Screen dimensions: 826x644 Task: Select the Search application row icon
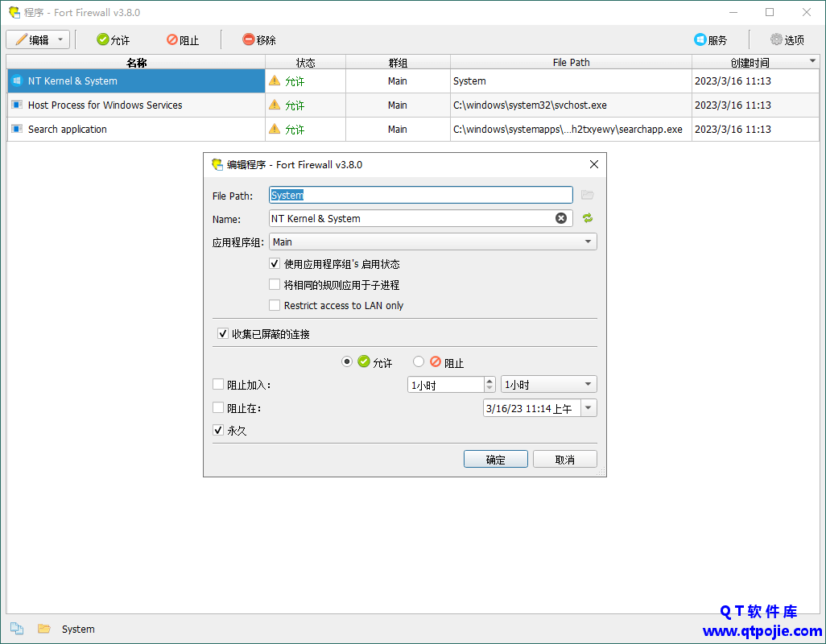point(17,130)
